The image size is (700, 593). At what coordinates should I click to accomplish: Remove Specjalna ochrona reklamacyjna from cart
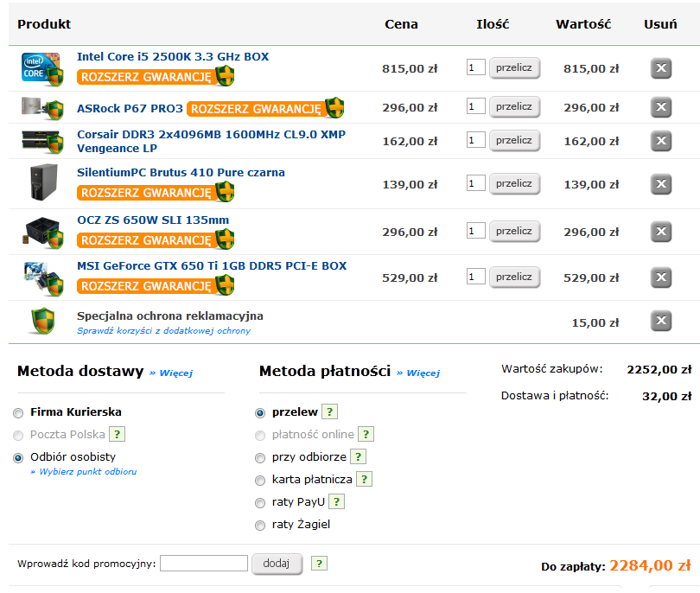click(661, 321)
